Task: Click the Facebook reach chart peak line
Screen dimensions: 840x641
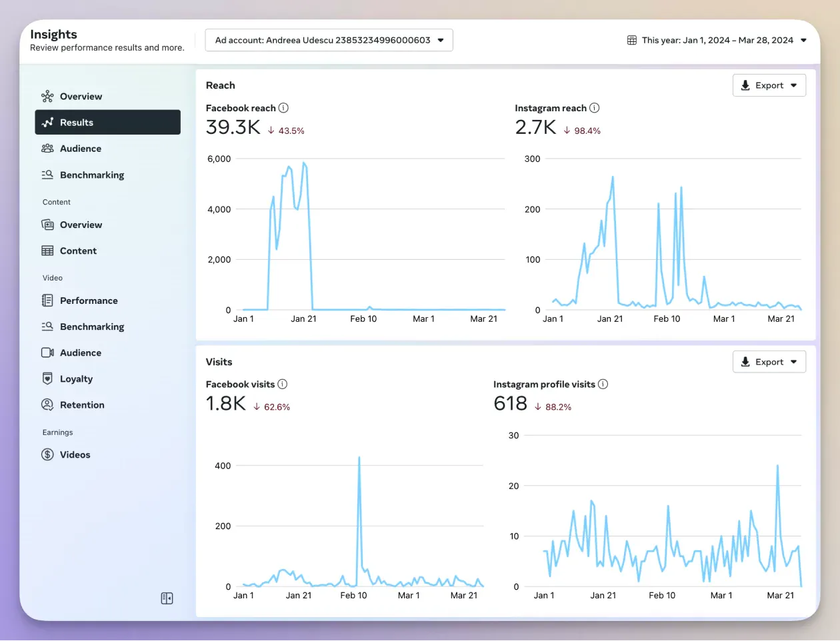Action: pos(304,163)
